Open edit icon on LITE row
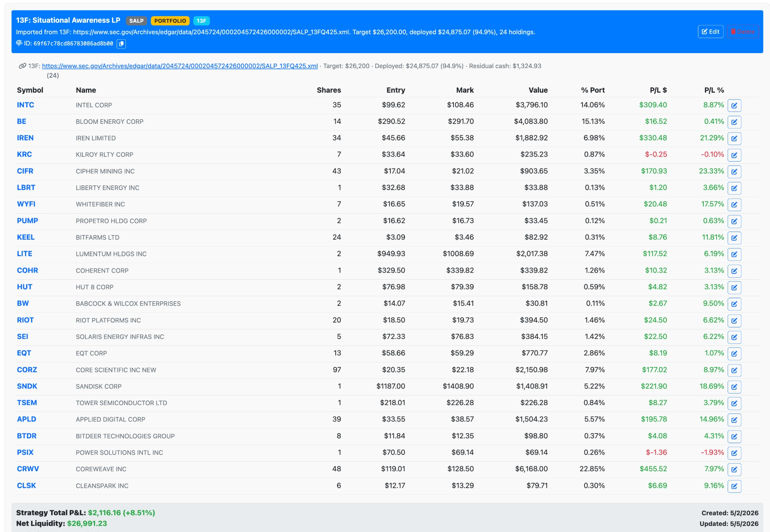 pyautogui.click(x=734, y=254)
